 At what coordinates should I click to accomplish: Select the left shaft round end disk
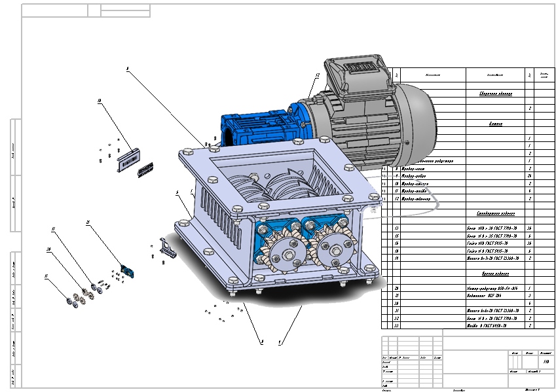[x=288, y=255]
